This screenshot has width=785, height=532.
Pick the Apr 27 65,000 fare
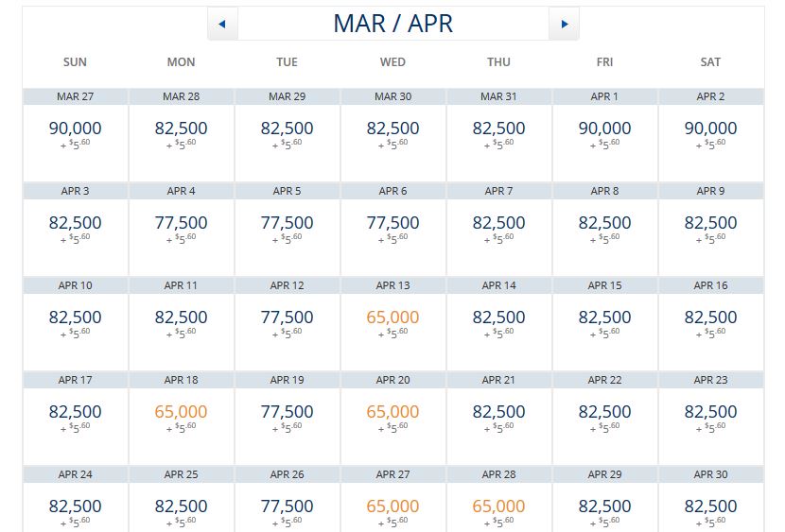(x=392, y=506)
